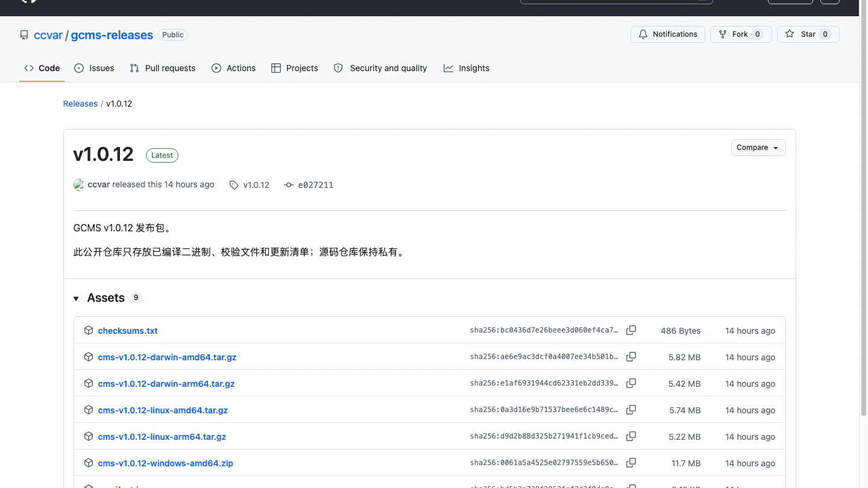The height and width of the screenshot is (488, 868).
Task: Star the gcms-releases repository
Action: click(808, 34)
